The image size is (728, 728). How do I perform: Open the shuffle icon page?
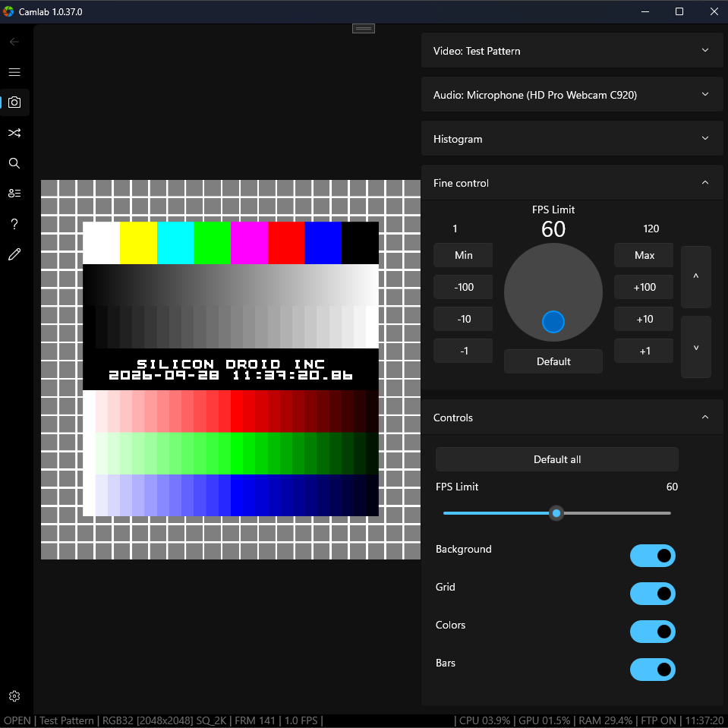click(x=14, y=133)
